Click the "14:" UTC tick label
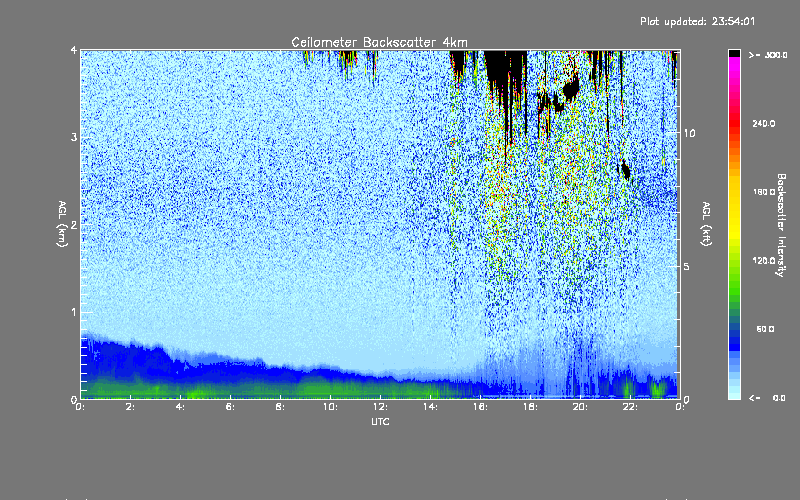 pos(430,407)
